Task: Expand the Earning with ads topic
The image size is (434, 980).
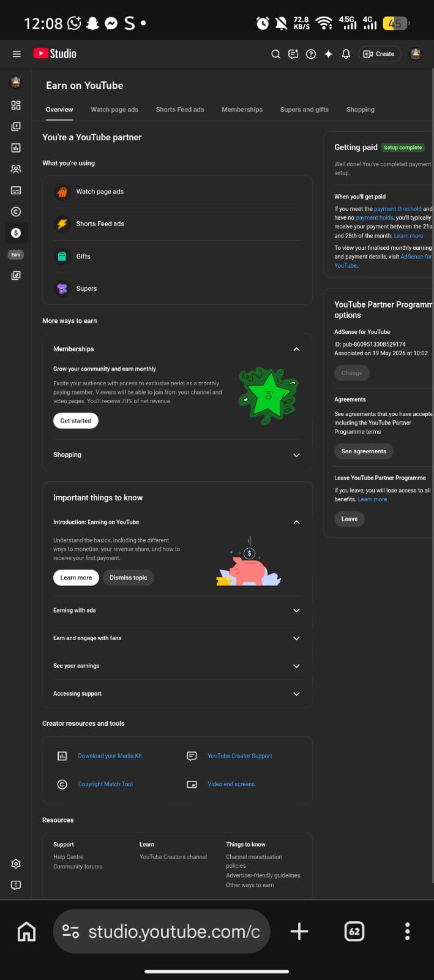Action: [x=177, y=611]
